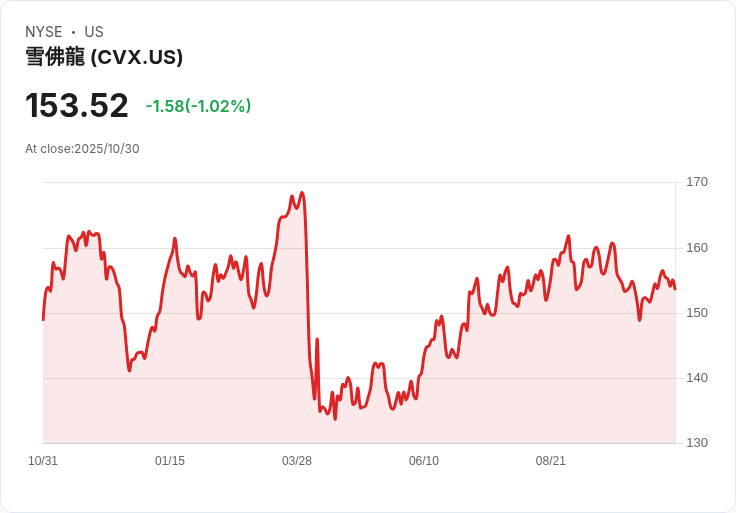The image size is (736, 513).
Task: Click the leftmost start of the price line
Action: click(43, 319)
